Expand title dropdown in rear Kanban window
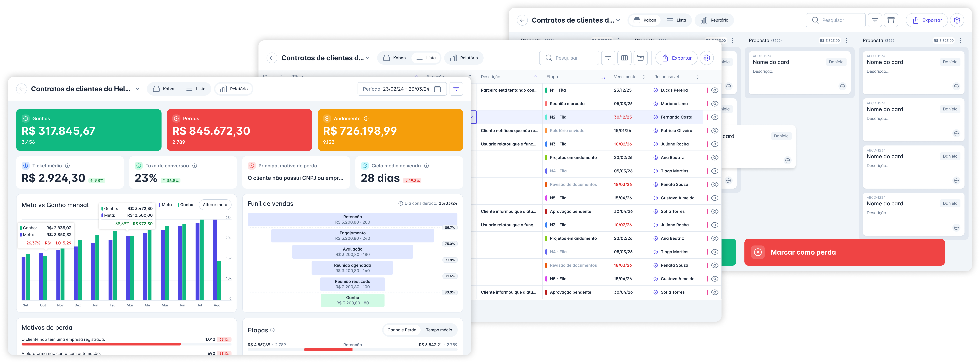This screenshot has width=980, height=363. [x=618, y=20]
